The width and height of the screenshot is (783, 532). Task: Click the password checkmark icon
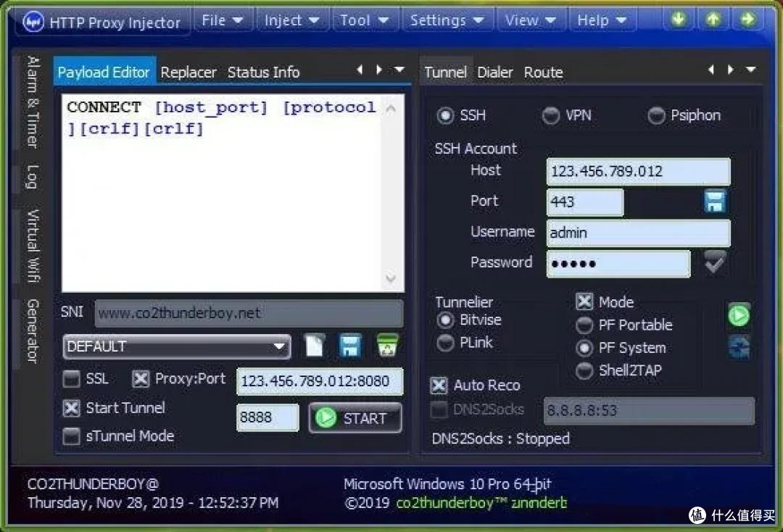click(x=715, y=262)
